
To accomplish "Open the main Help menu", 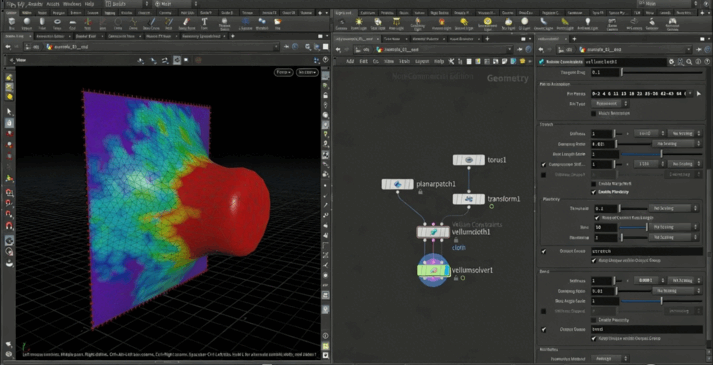I will (x=89, y=4).
